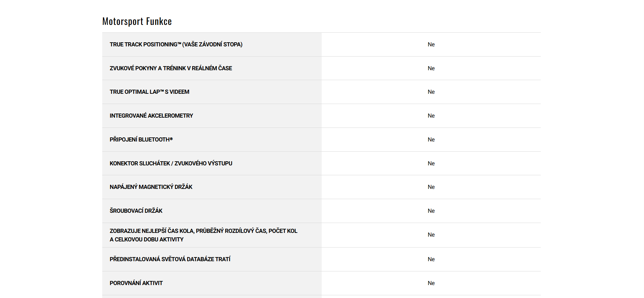
Task: Click the Šroubovací držák row label
Action: click(136, 211)
